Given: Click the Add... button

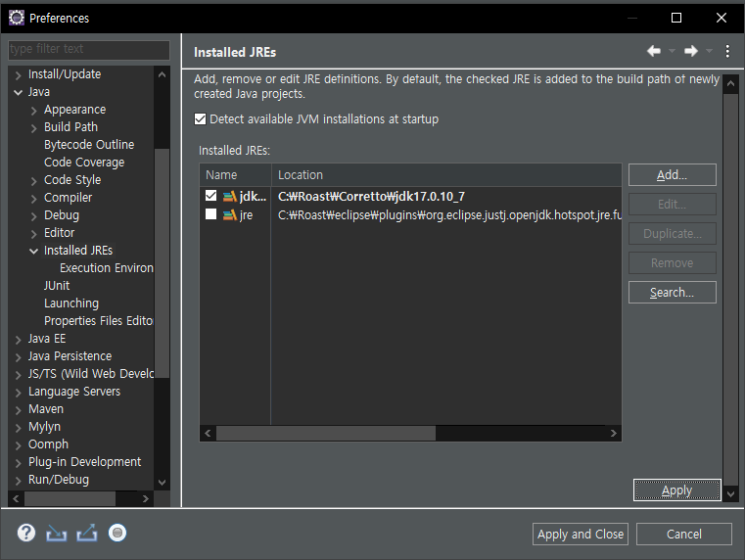Looking at the screenshot, I should 672,175.
